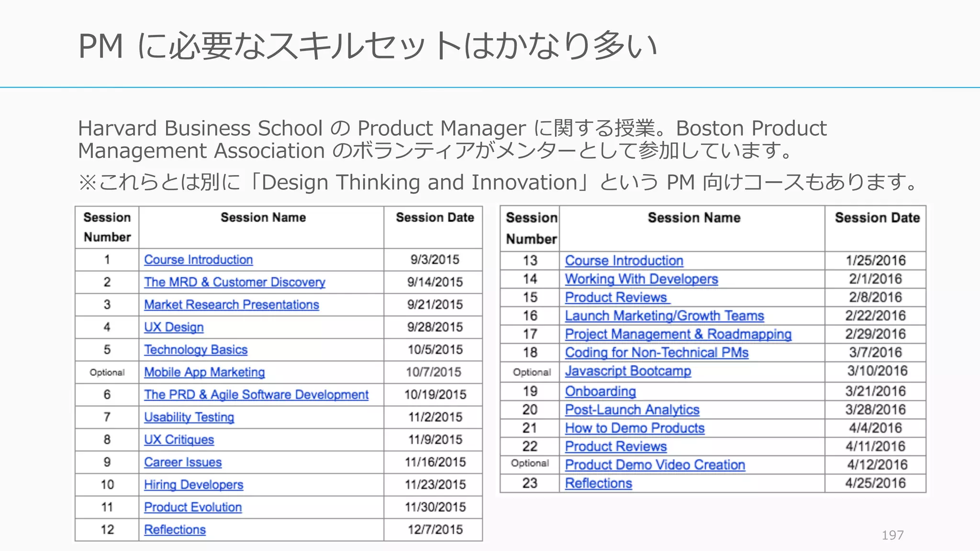
Task: Open the Post-Launch Analytics link
Action: click(632, 409)
